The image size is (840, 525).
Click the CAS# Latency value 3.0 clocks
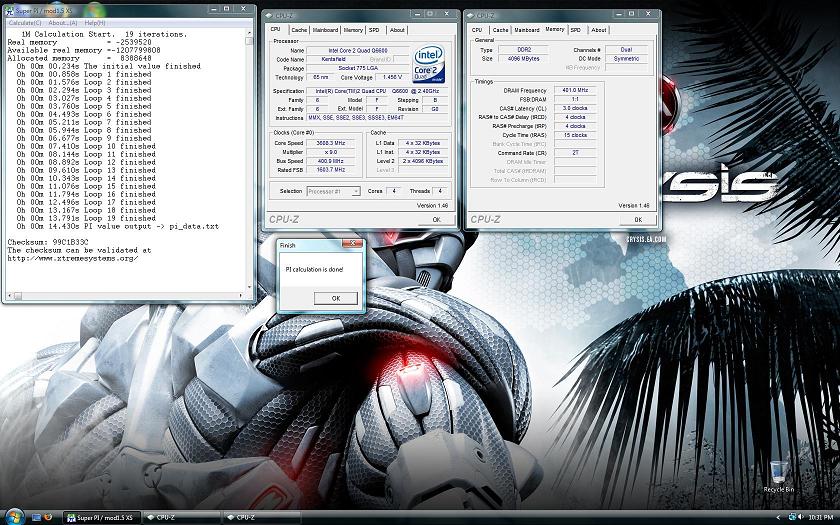point(575,108)
